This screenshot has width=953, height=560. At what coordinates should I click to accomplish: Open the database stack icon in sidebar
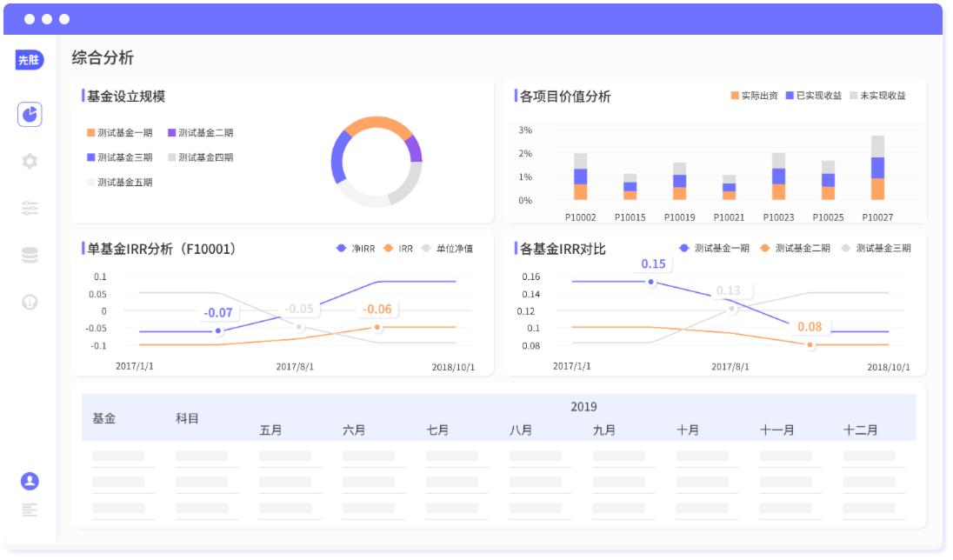click(30, 255)
